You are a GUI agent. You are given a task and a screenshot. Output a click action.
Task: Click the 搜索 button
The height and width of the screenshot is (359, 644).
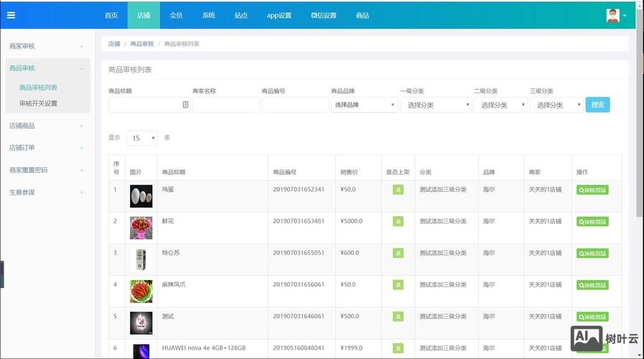coord(597,105)
